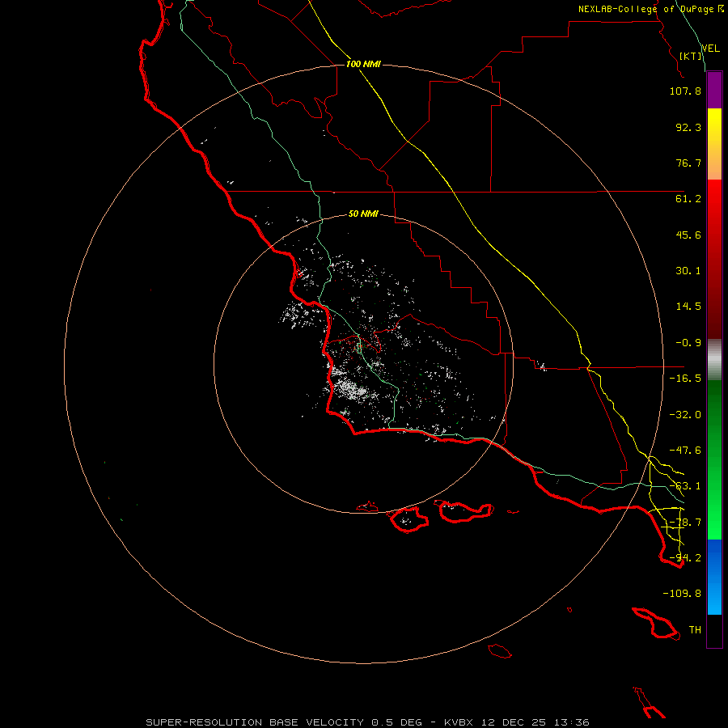Click the -109.8 velocity scale label

(682, 594)
